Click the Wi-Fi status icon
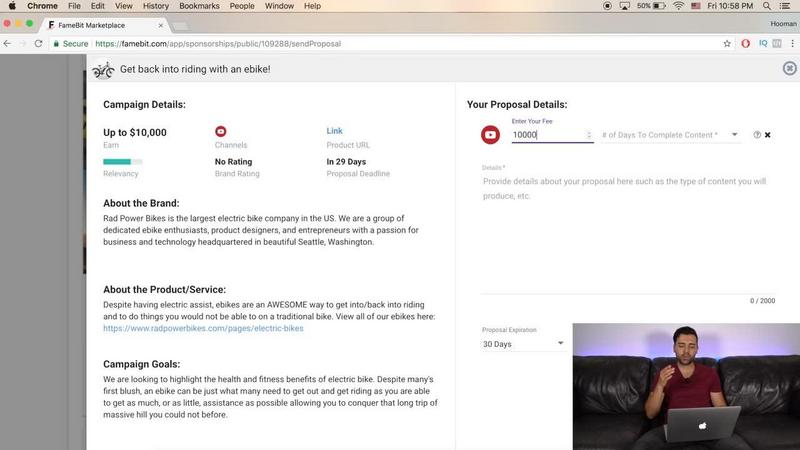Image resolution: width=800 pixels, height=450 pixels. [678, 6]
